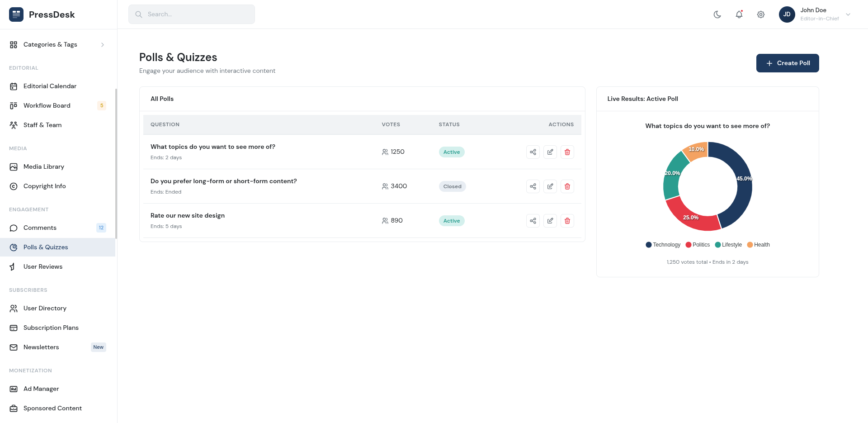The height and width of the screenshot is (423, 868).
Task: Focus the Search input field
Action: [192, 14]
